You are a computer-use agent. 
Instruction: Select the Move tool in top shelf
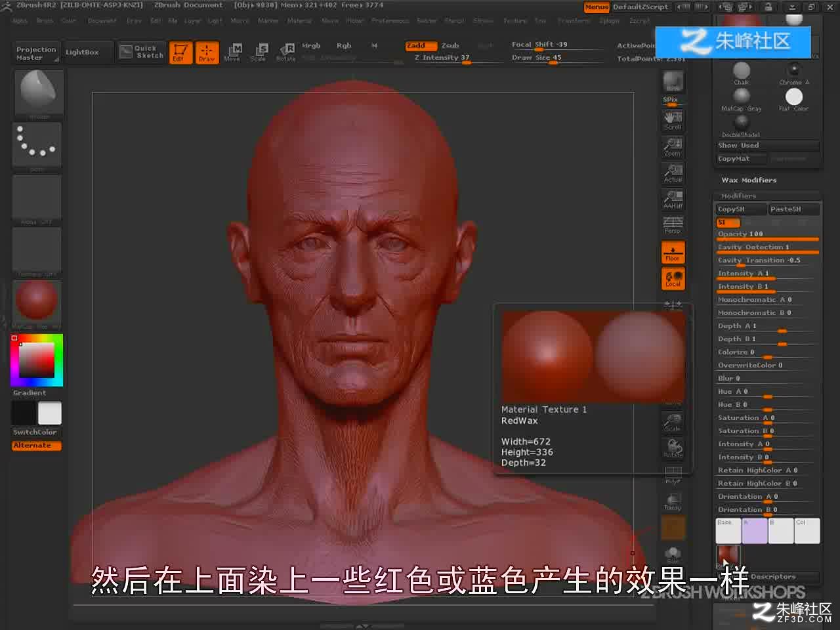coord(232,52)
